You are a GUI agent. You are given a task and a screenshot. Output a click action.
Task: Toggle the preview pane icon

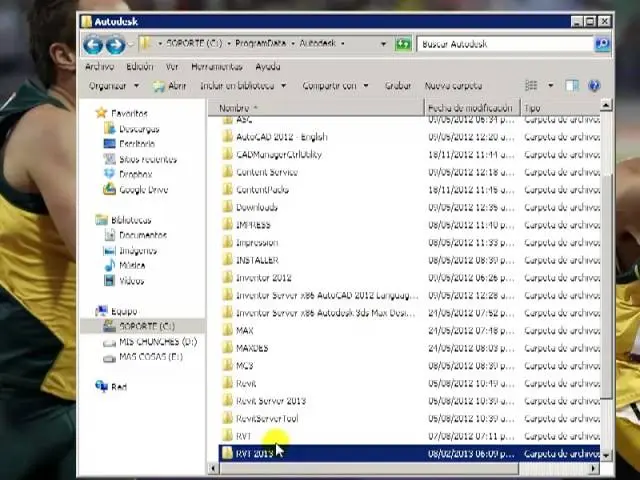[572, 86]
